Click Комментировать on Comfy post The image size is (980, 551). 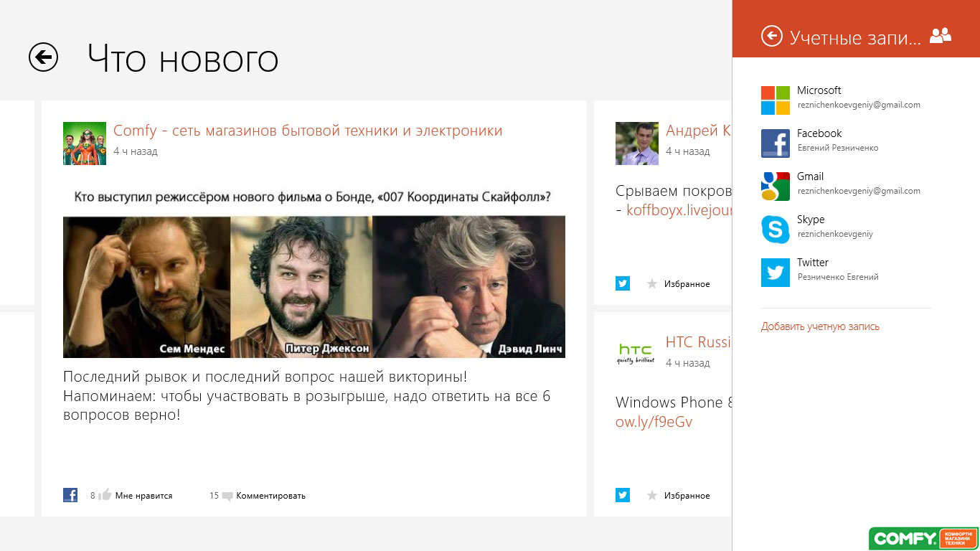tap(270, 496)
